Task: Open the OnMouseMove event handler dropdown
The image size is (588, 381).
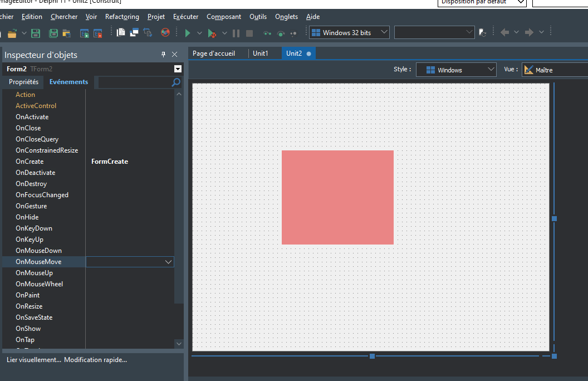Action: coord(168,261)
